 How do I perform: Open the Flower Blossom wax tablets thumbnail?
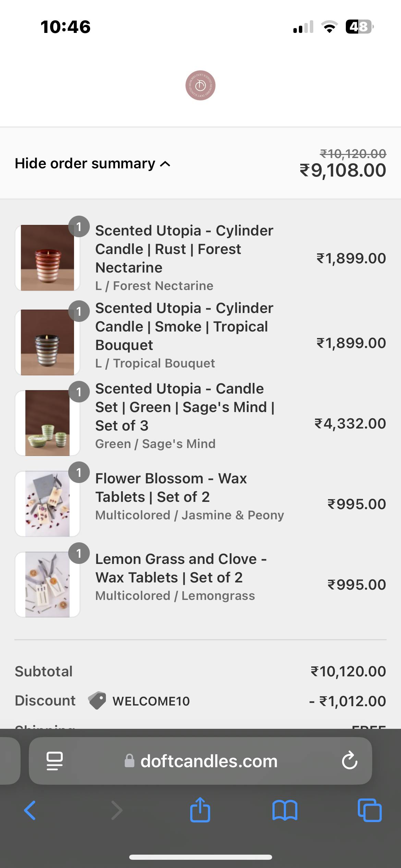coord(47,504)
